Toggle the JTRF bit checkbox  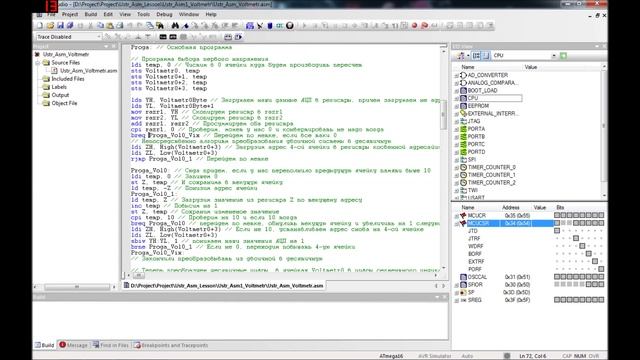point(576,238)
